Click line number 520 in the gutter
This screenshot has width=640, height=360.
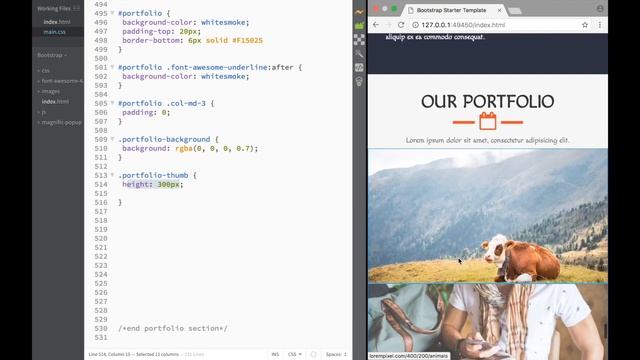[x=101, y=238]
